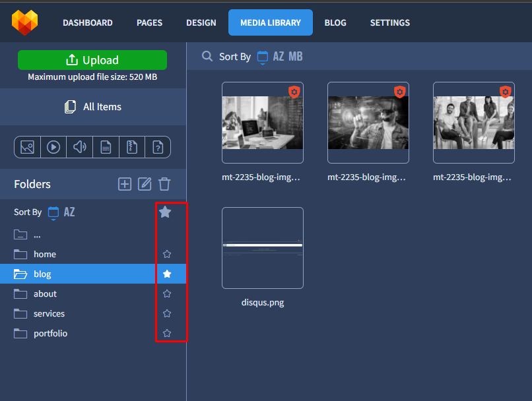Screen dimensions: 532x401
Task: Open the Dashboard tab
Action: 87,22
